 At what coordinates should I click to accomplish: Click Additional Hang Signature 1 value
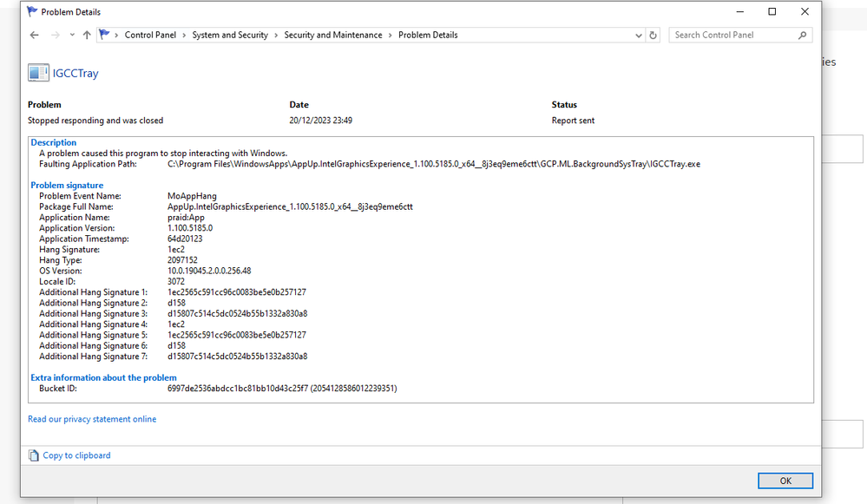237,292
